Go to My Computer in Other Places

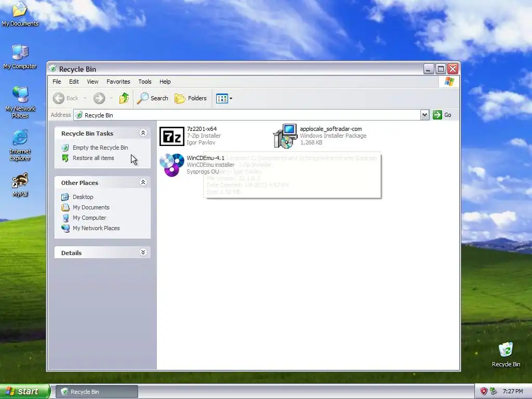point(89,218)
